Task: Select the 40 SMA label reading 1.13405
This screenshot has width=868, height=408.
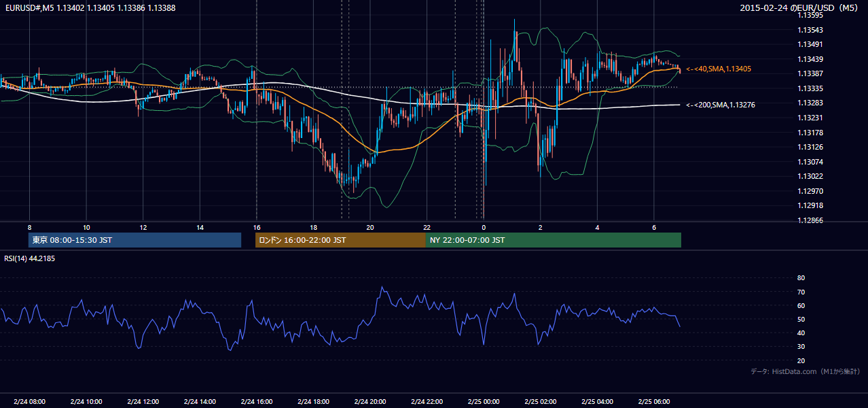Action: (719, 69)
